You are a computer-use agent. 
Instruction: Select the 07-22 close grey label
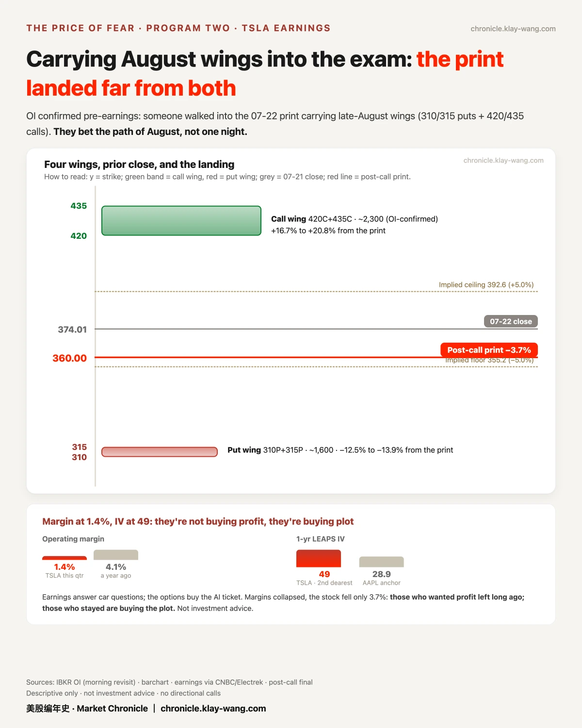[x=511, y=321]
